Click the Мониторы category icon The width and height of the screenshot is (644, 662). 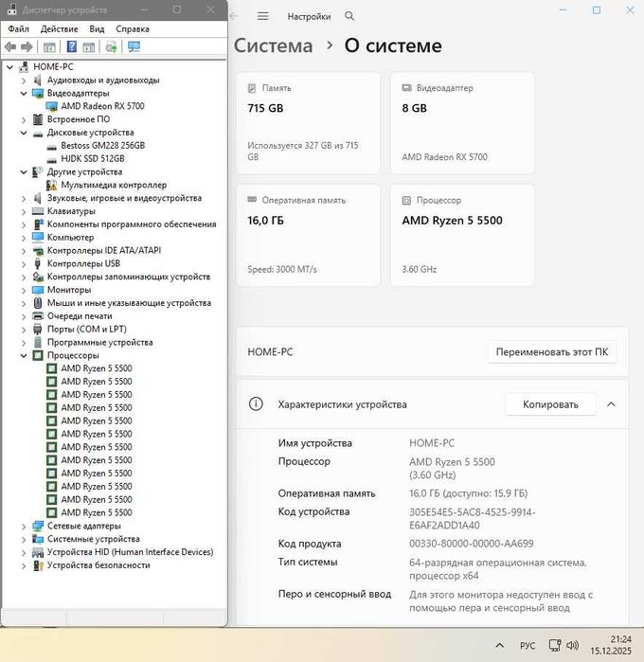coord(38,290)
